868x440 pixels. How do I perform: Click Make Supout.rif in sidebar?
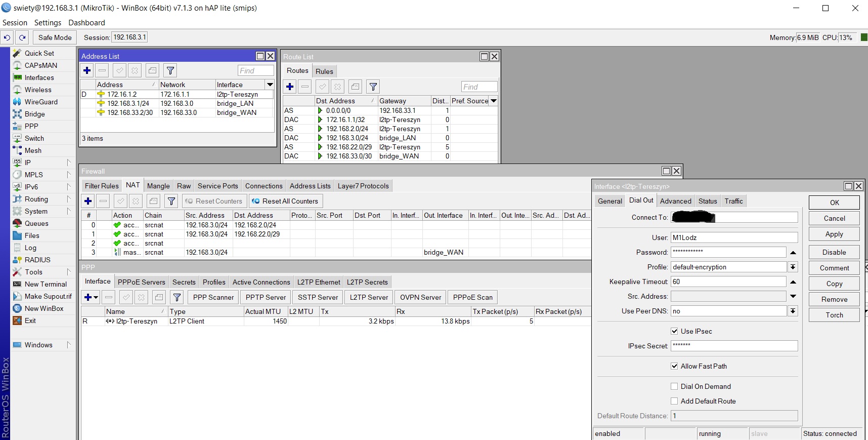point(48,296)
